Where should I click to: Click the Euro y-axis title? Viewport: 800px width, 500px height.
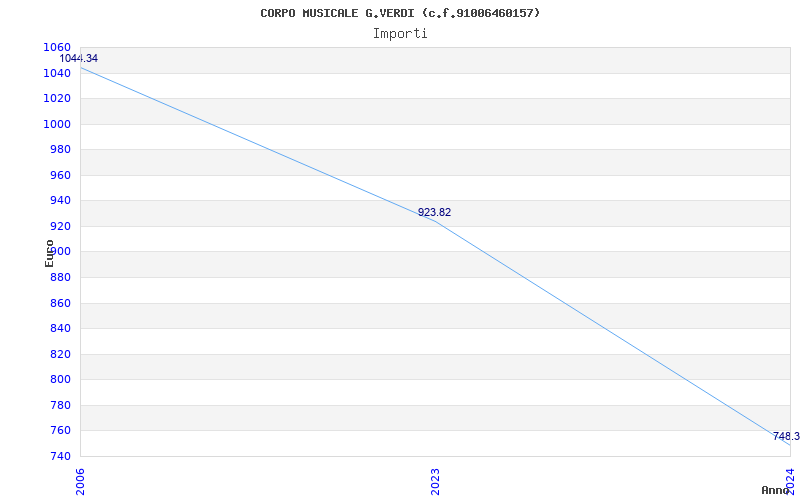click(x=49, y=253)
